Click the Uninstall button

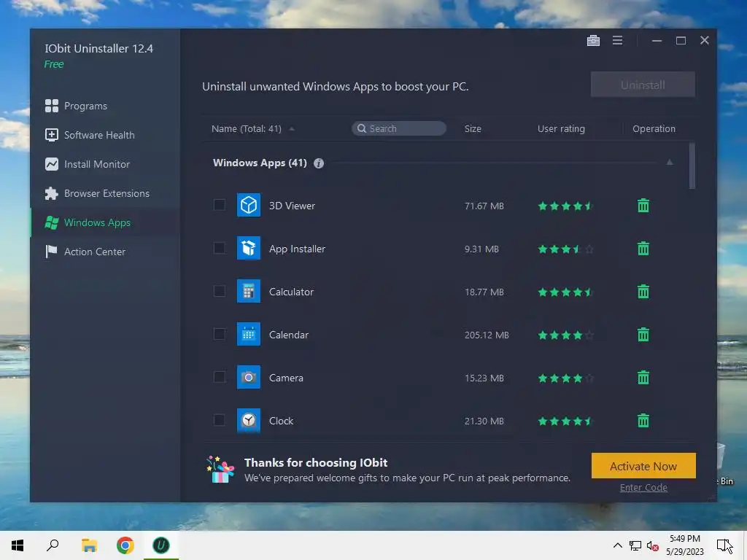click(x=643, y=85)
